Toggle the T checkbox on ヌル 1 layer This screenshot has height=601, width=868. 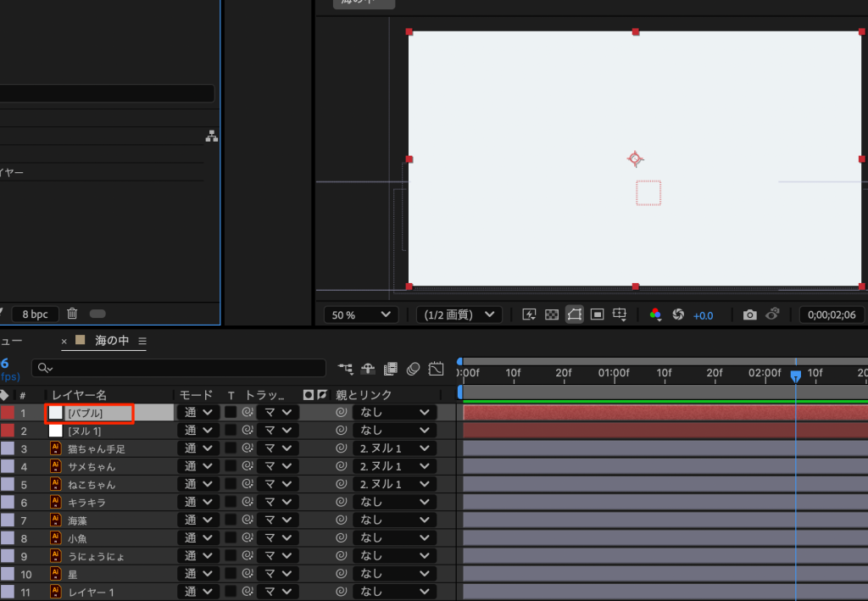point(231,431)
